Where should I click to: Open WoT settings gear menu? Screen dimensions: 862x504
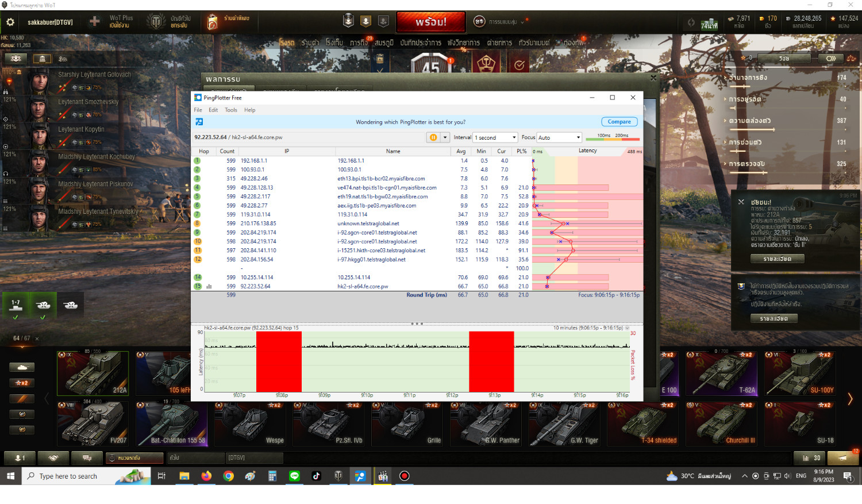(x=10, y=22)
